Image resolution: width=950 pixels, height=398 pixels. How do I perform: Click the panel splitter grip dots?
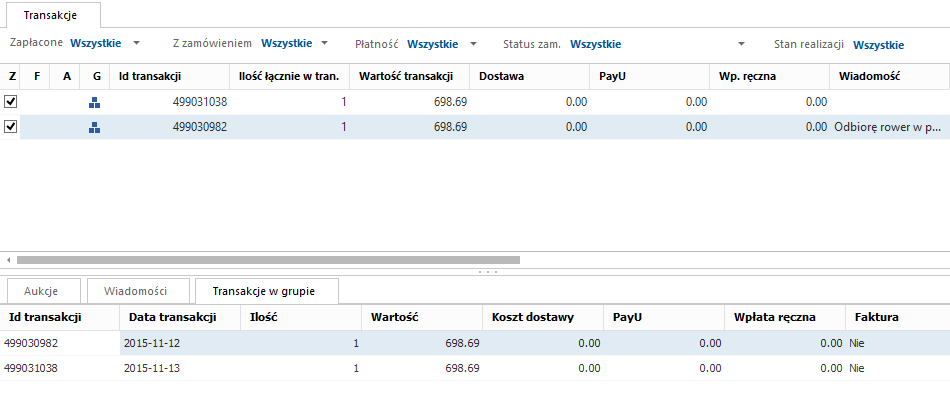coord(488,272)
